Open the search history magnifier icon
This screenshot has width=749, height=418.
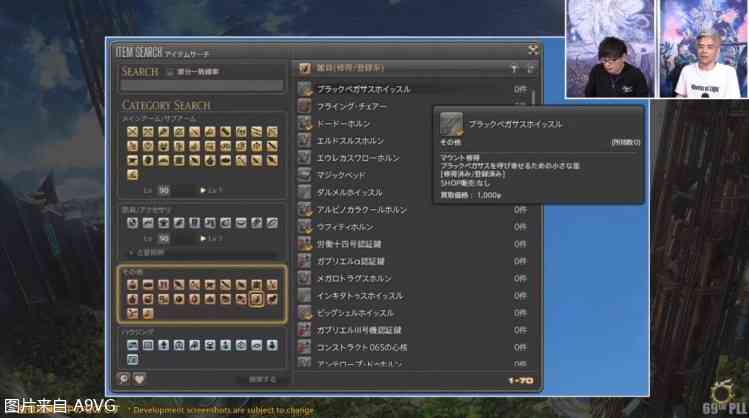[124, 379]
